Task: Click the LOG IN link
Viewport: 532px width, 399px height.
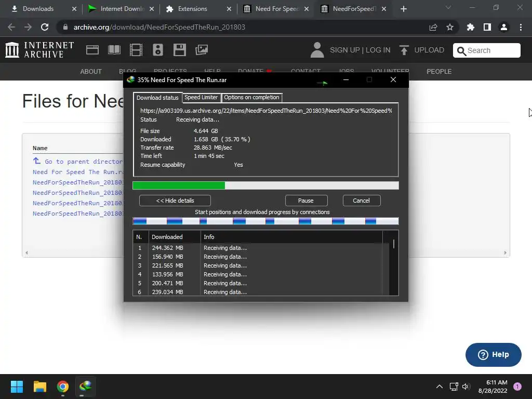Action: pos(378,50)
